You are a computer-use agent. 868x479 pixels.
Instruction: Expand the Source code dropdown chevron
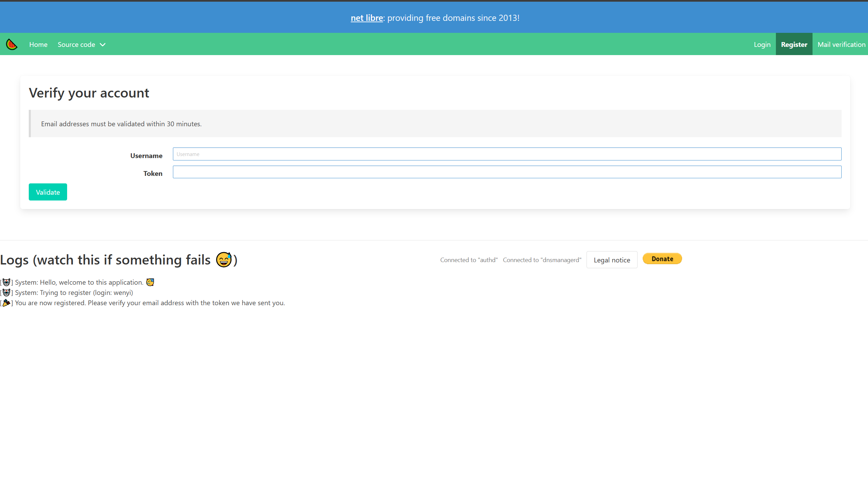103,45
